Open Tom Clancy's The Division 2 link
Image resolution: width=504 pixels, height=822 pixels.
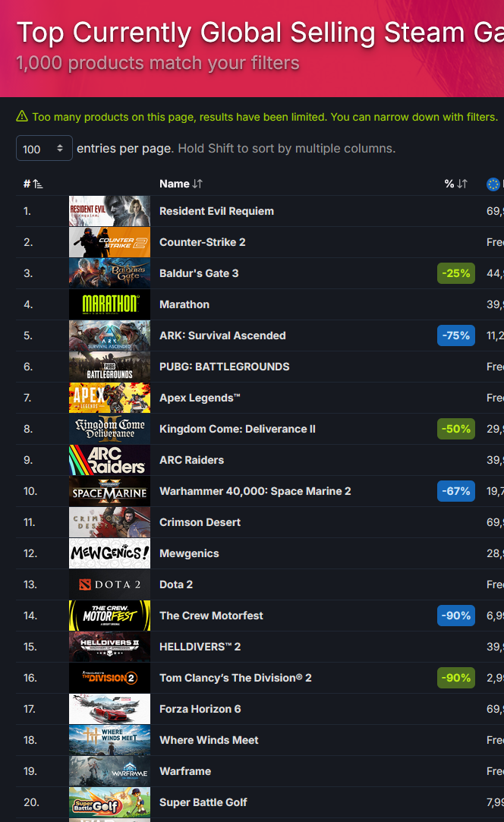pos(235,678)
